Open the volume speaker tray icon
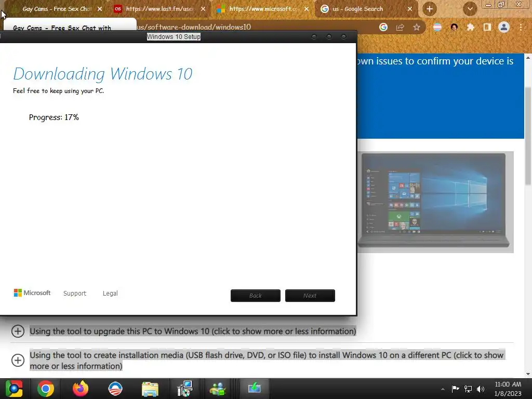The image size is (532, 399). [x=481, y=389]
